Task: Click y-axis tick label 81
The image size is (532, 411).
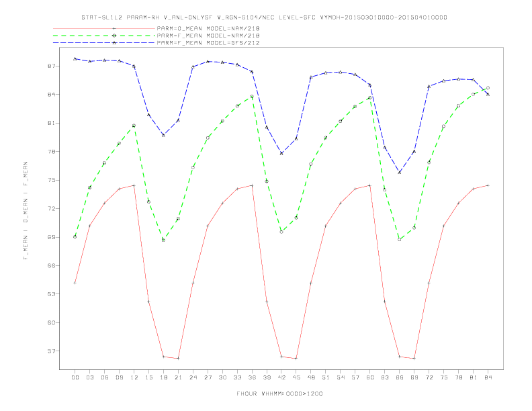Action: click(x=51, y=123)
